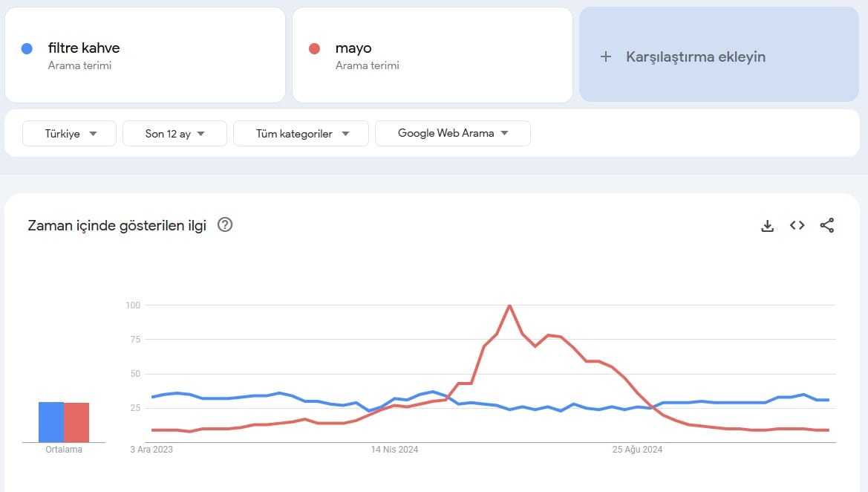This screenshot has width=868, height=492.
Task: Add a comparison with Karşılaştırma ekleyin
Action: tap(719, 54)
